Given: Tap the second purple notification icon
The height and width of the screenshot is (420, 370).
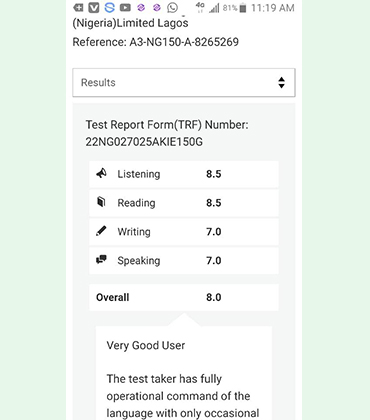Looking at the screenshot, I should pyautogui.click(x=157, y=7).
